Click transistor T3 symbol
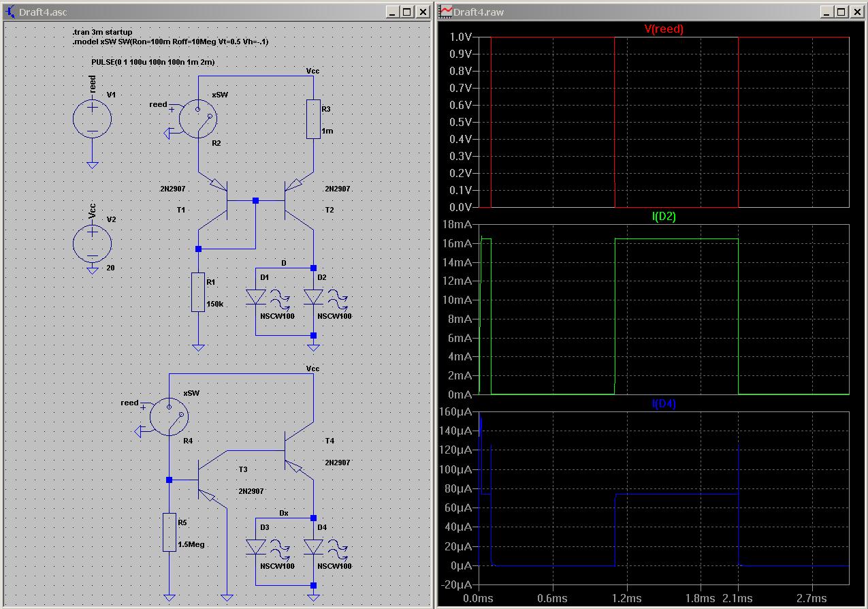The width and height of the screenshot is (868, 609). point(212,481)
